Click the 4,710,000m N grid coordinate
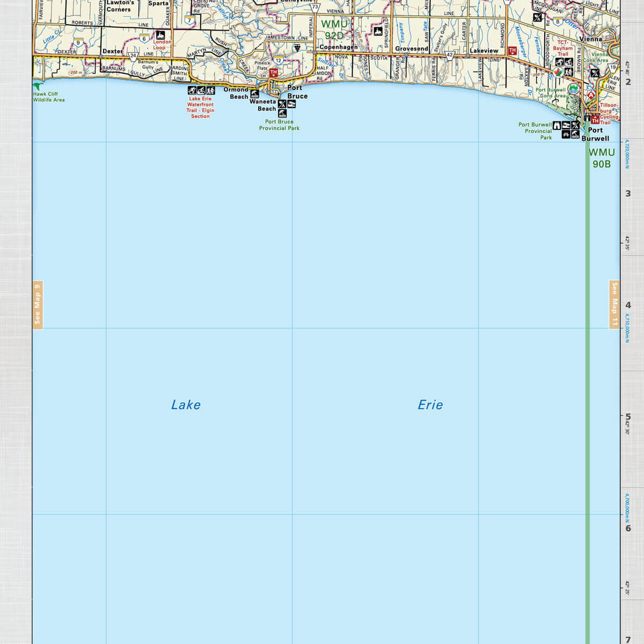This screenshot has width=644, height=644. pos(627,327)
